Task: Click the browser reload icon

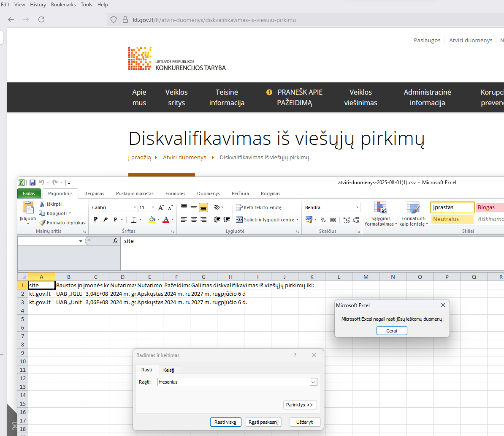Action: [x=41, y=19]
